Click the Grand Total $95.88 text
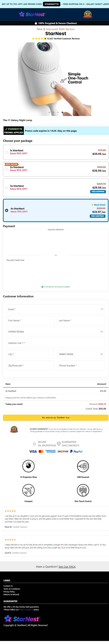 96,408
